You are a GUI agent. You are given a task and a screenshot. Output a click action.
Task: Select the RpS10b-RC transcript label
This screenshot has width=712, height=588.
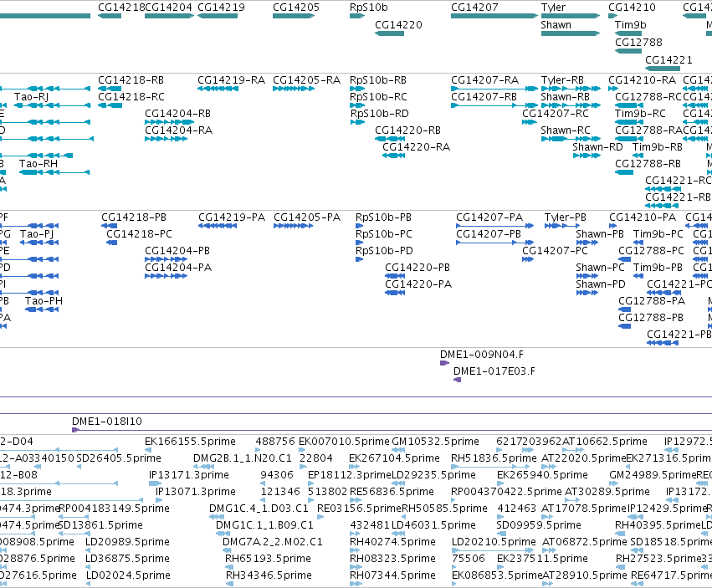379,97
